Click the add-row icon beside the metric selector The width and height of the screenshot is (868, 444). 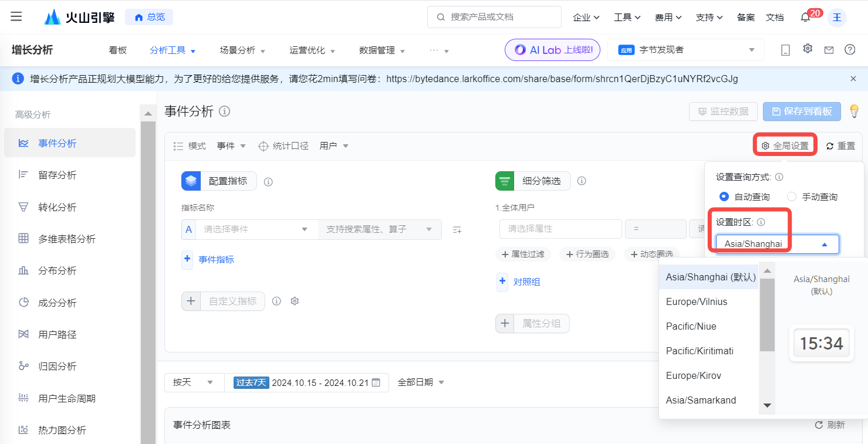457,230
